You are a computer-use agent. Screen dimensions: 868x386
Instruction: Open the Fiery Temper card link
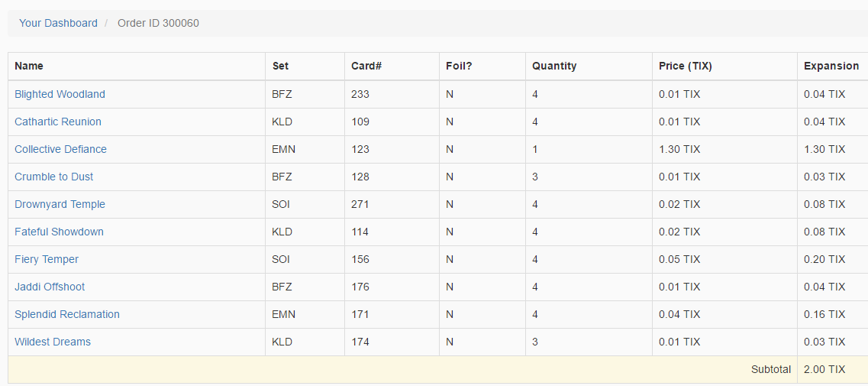click(x=47, y=259)
